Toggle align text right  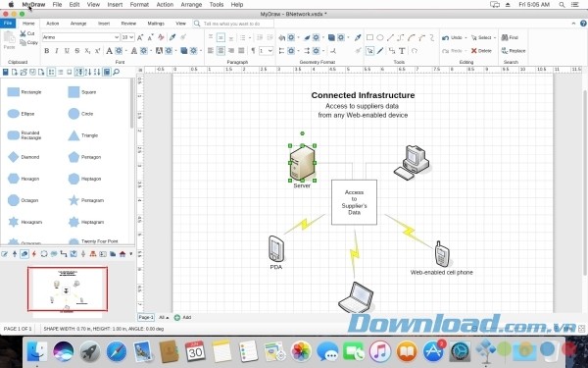tap(231, 50)
